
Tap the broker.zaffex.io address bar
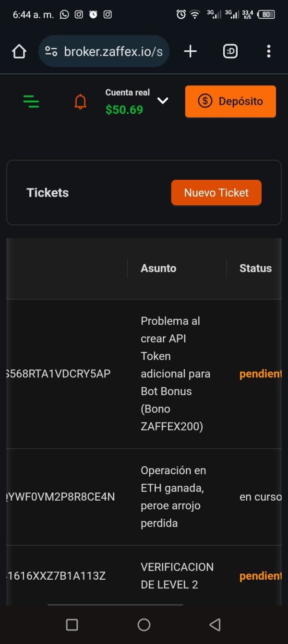113,51
